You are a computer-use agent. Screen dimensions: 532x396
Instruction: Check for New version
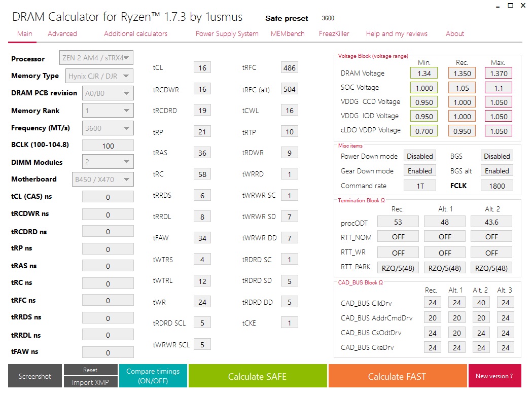pos(494,376)
